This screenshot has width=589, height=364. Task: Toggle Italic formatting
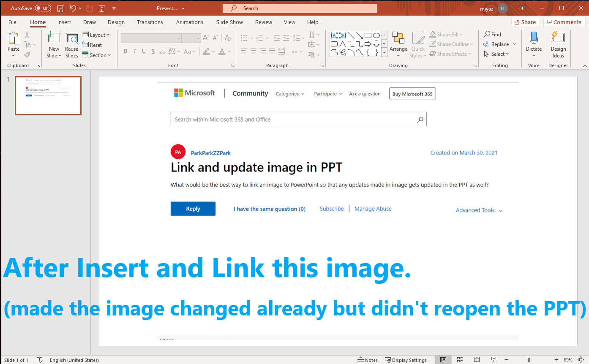click(135, 52)
